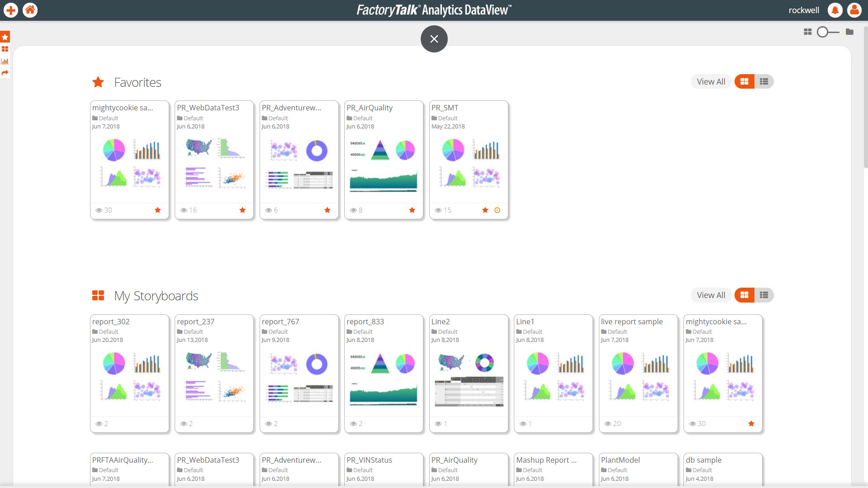Click the PR_VINStatus card title
The height and width of the screenshot is (488, 868).
369,460
